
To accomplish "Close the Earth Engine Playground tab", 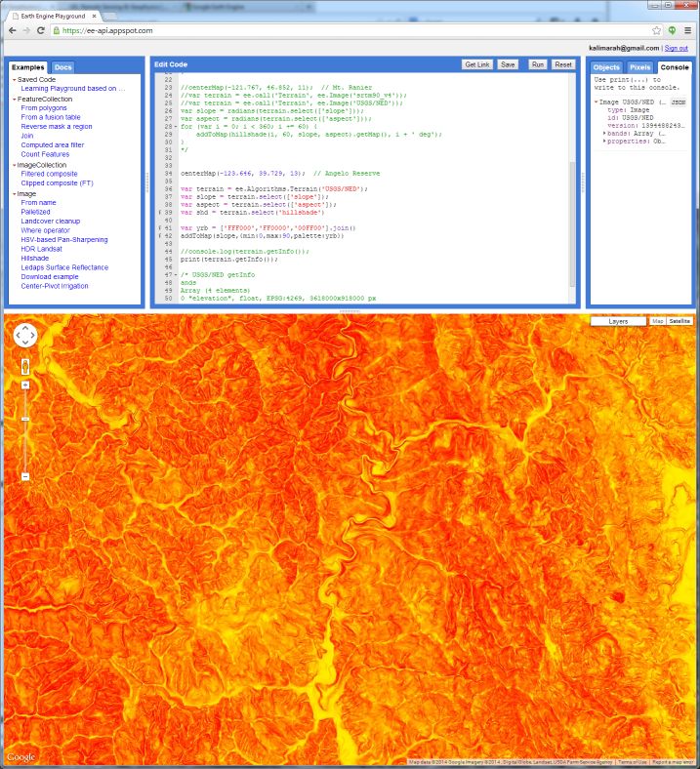I will click(94, 16).
